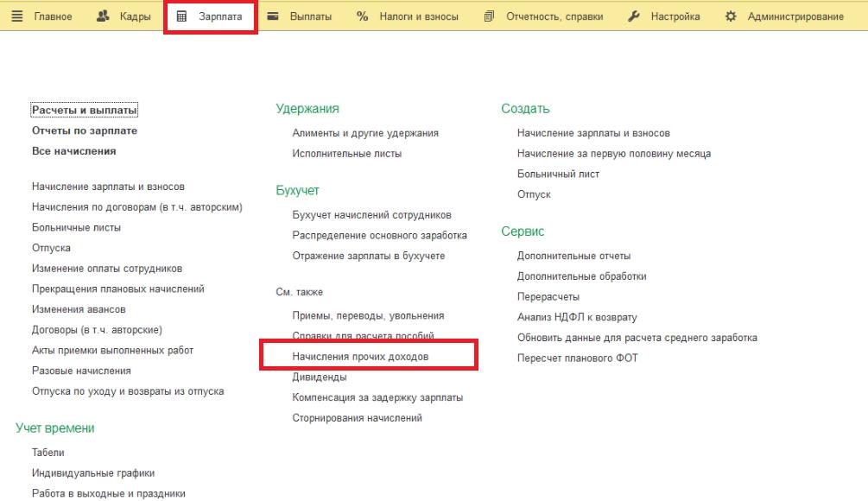
Task: Open Отражение зарплаты в бухучете
Action: click(x=369, y=257)
